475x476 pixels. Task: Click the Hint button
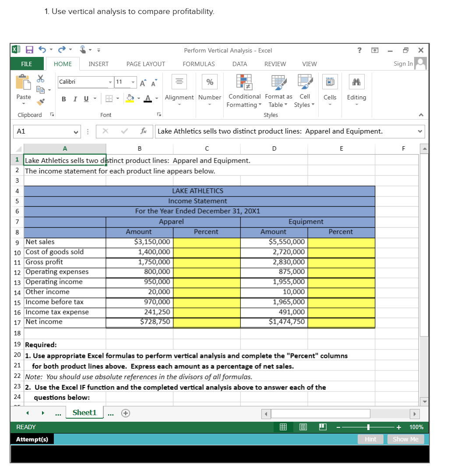(x=370, y=439)
